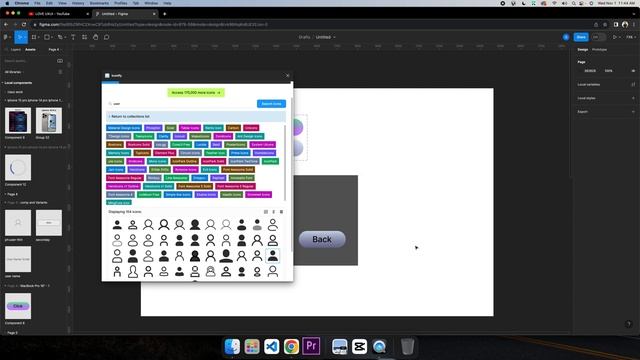This screenshot has width=640, height=360.
Task: Open the Help question mark button
Action: 628,324
